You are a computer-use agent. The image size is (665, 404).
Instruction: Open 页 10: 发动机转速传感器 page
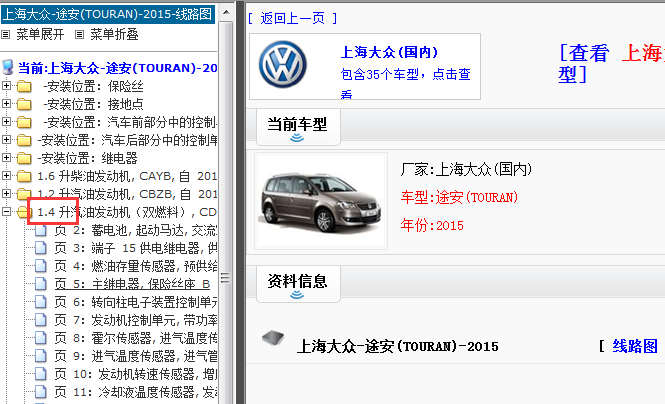(136, 375)
